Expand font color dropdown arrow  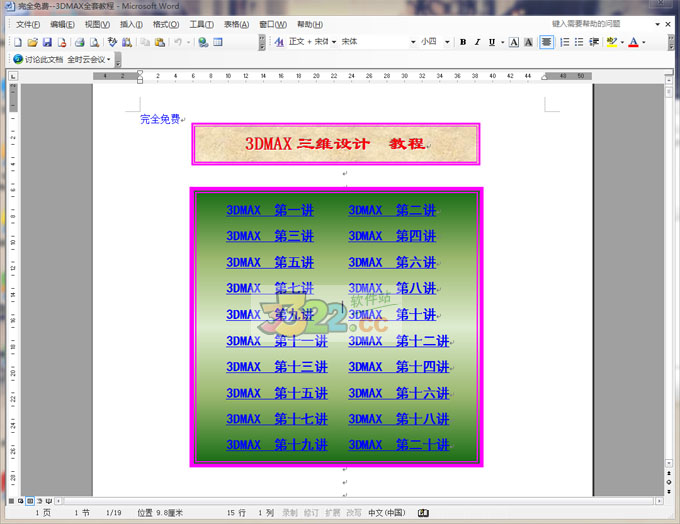click(644, 42)
